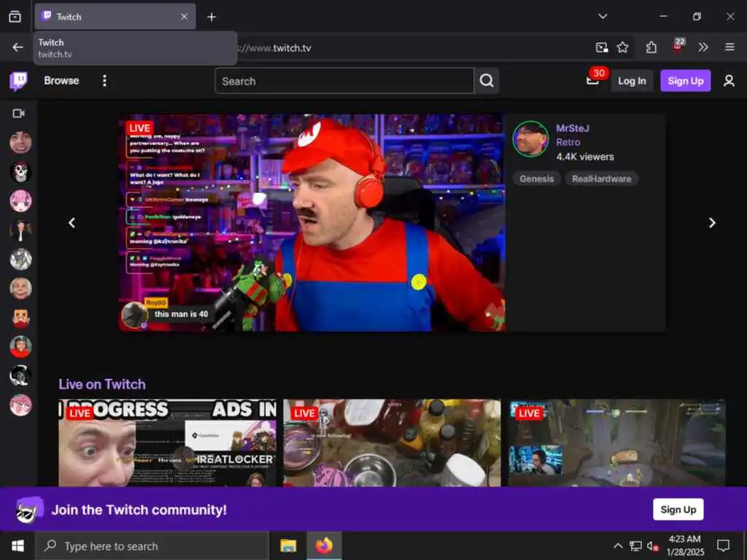
Task: Open the Firefox View icon at the left of the tab bar
Action: 15,17
